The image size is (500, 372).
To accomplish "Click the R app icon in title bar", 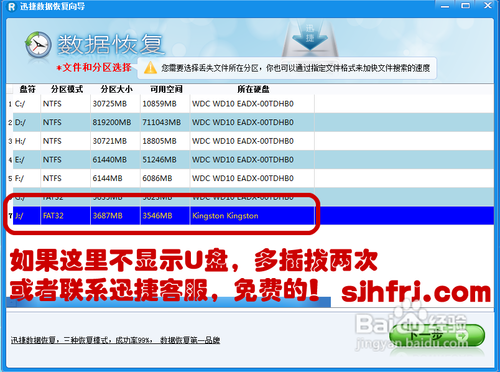I will tap(12, 7).
